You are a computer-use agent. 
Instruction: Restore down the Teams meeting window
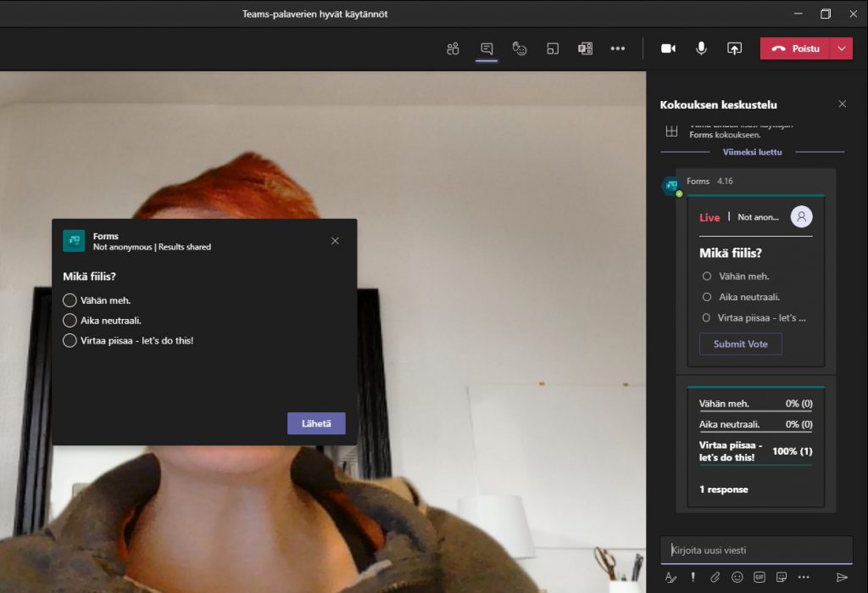click(826, 14)
